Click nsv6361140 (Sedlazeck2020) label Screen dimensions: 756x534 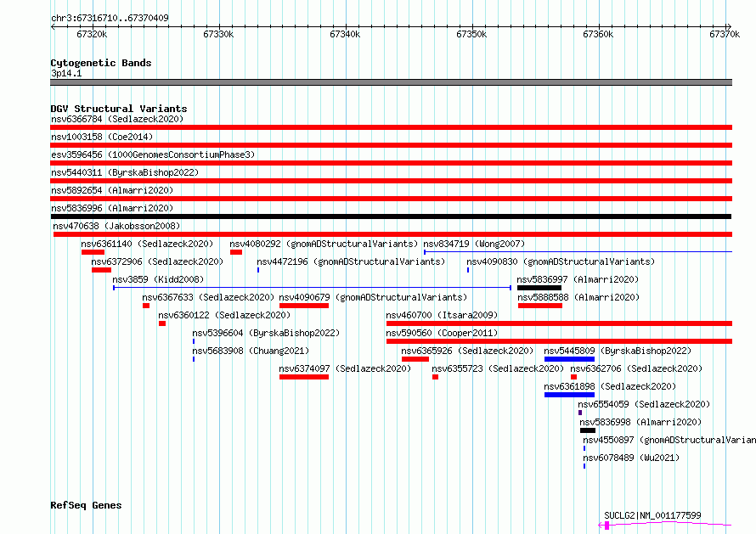147,244
